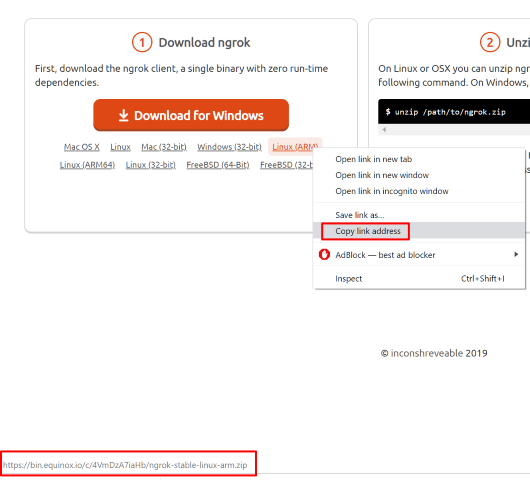Viewport: 530px width, 480px height.
Task: Click the download arrow icon in the button
Action: tap(123, 115)
